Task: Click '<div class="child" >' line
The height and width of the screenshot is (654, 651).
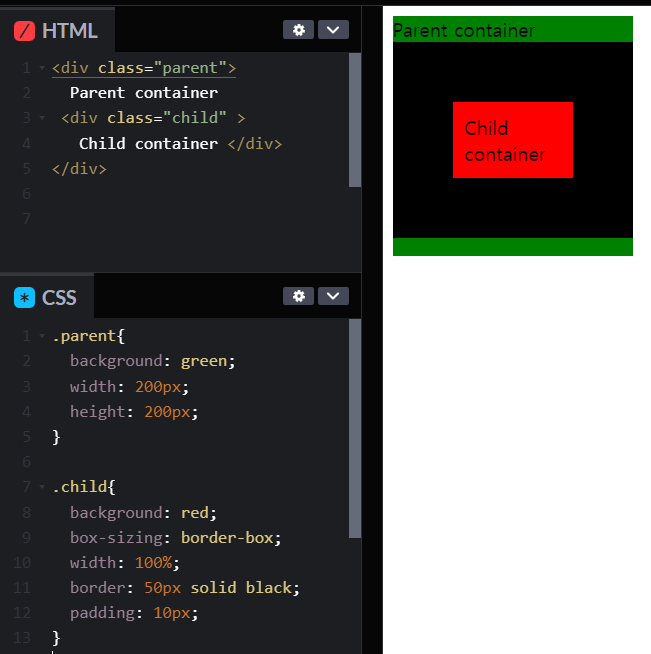Action: [153, 118]
